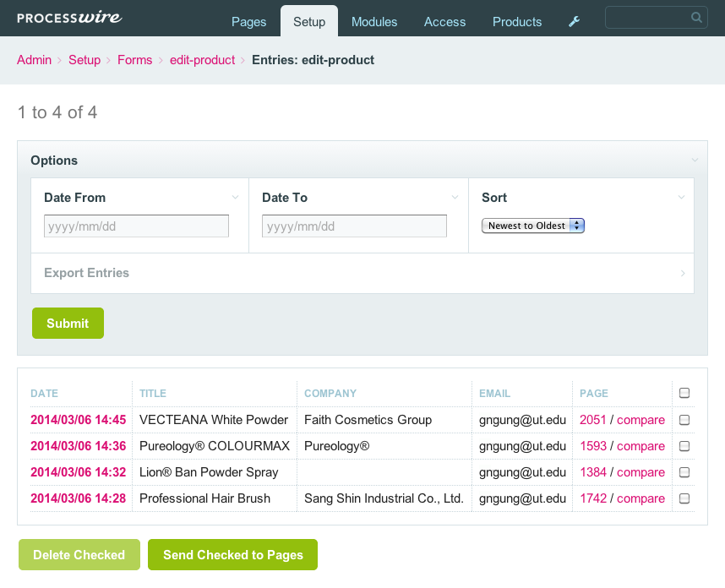Click compare for page 1593
Image resolution: width=725 pixels, height=588 pixels.
point(641,446)
